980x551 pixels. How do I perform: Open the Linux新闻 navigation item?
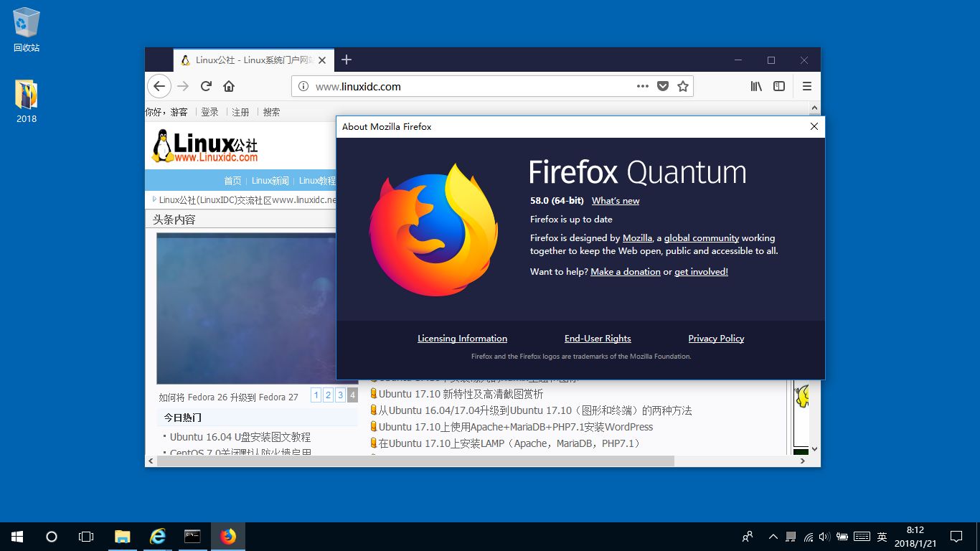click(x=270, y=181)
